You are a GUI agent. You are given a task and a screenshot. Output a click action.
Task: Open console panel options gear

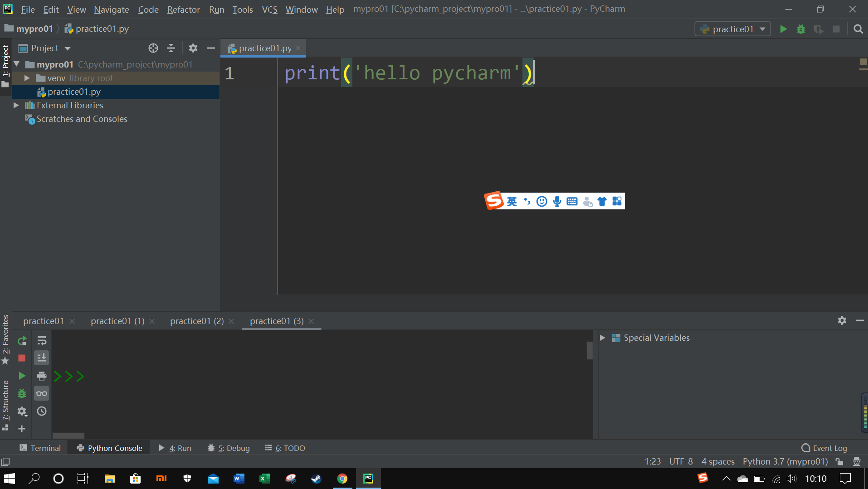[x=842, y=320]
